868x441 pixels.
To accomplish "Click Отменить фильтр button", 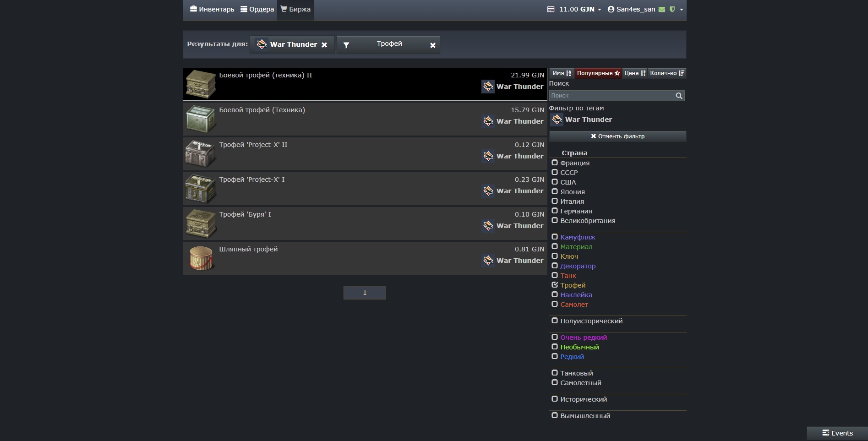I will 617,136.
